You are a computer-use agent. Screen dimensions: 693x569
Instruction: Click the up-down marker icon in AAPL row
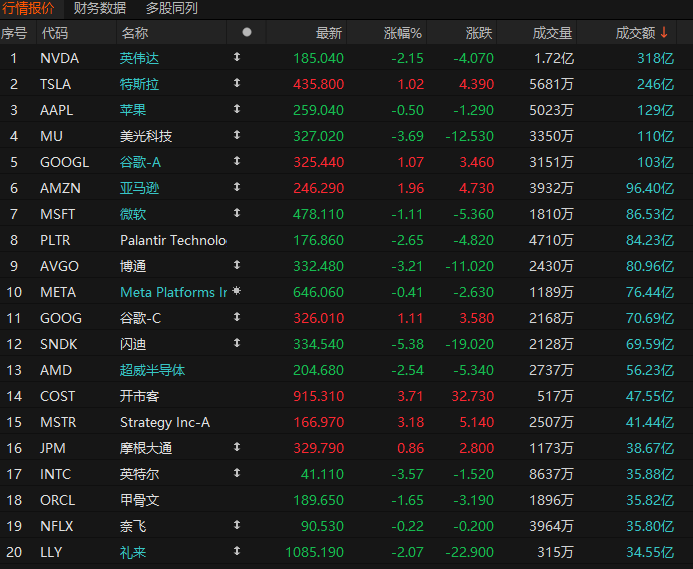pos(237,109)
